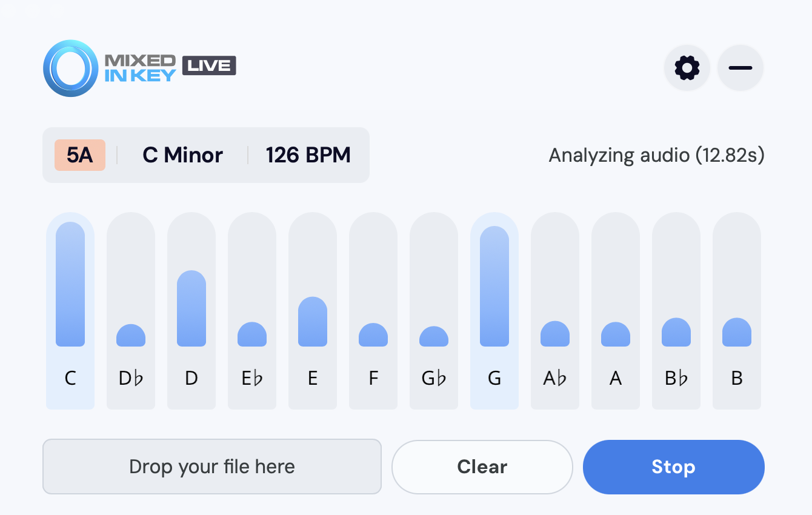Viewport: 812px width, 515px height.
Task: Select the 5A Camelot key badge
Action: pyautogui.click(x=80, y=155)
